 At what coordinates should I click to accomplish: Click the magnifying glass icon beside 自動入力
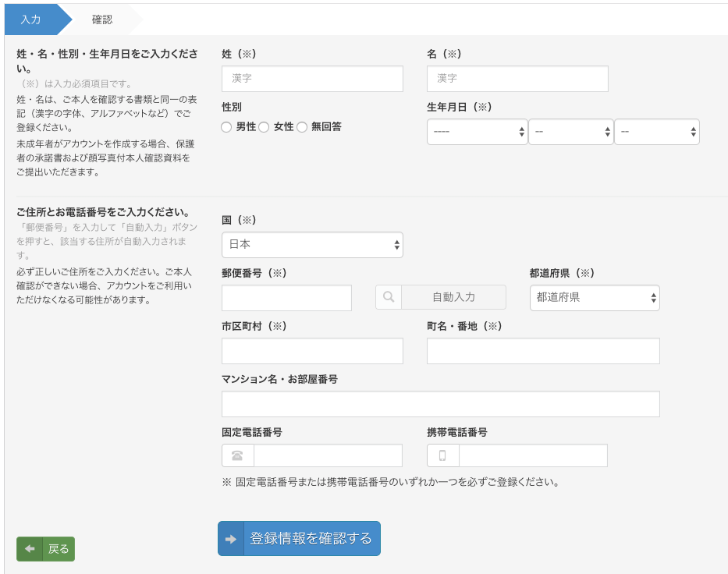point(389,297)
